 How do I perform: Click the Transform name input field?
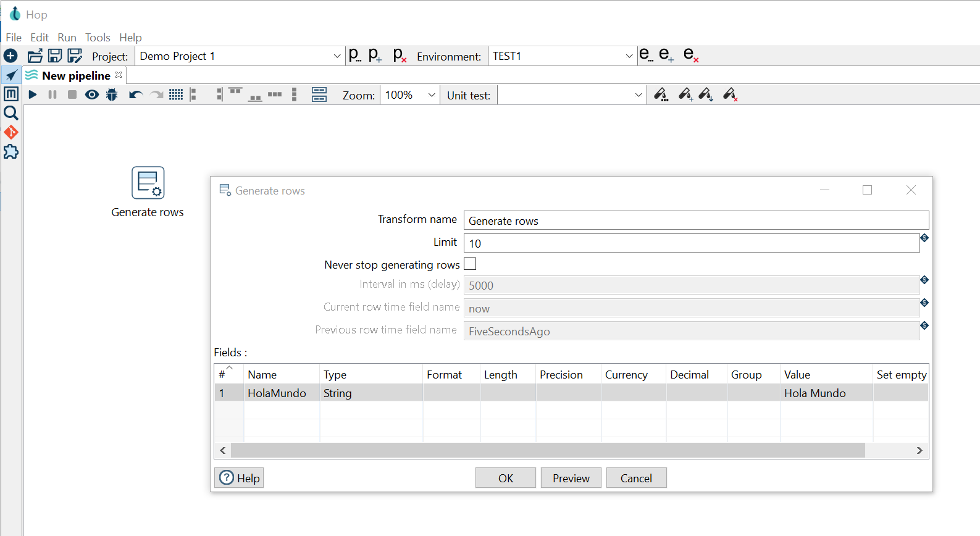[696, 220]
